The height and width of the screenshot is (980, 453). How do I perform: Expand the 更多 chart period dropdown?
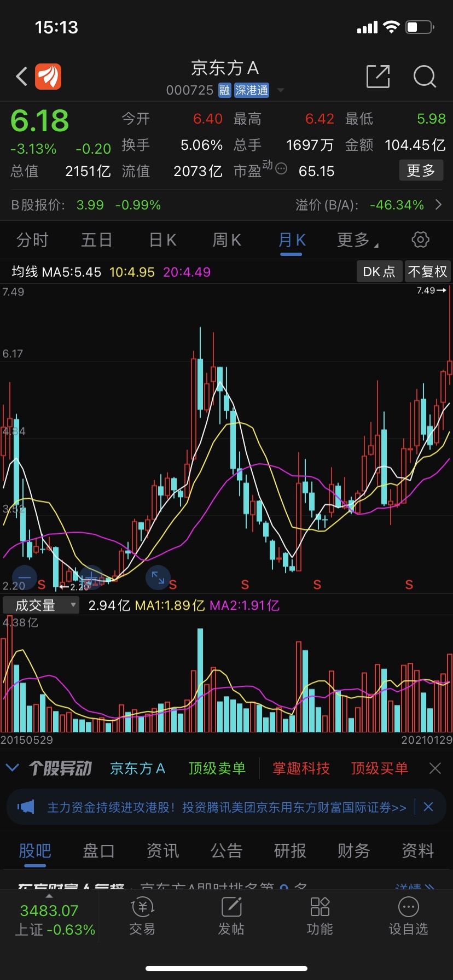357,240
